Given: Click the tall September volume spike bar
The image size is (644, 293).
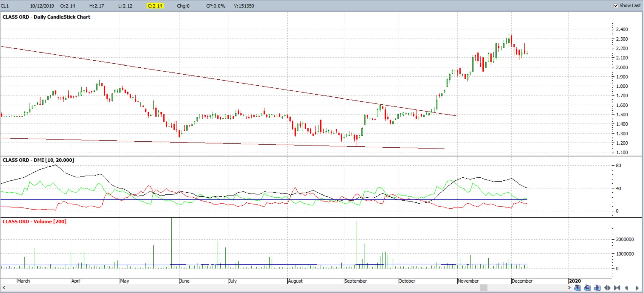Looking at the screenshot, I should coord(357,245).
